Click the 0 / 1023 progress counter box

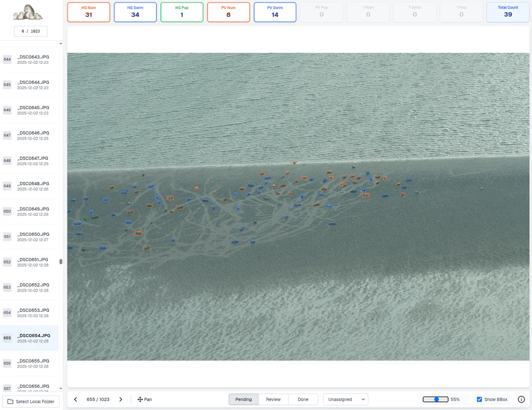coord(31,31)
